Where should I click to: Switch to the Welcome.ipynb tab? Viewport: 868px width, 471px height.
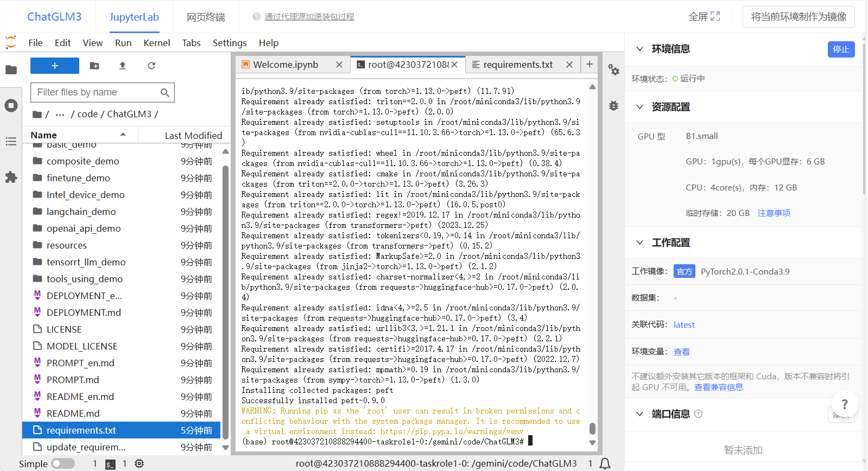(286, 65)
